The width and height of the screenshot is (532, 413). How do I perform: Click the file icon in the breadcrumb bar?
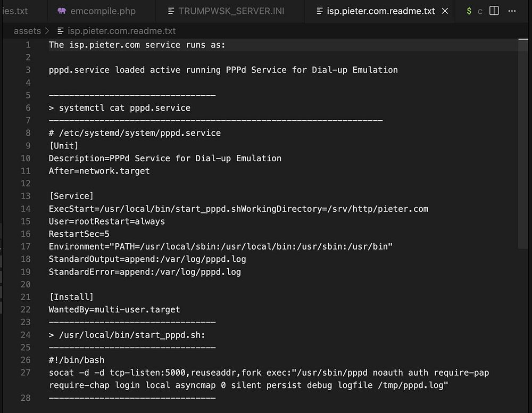61,31
